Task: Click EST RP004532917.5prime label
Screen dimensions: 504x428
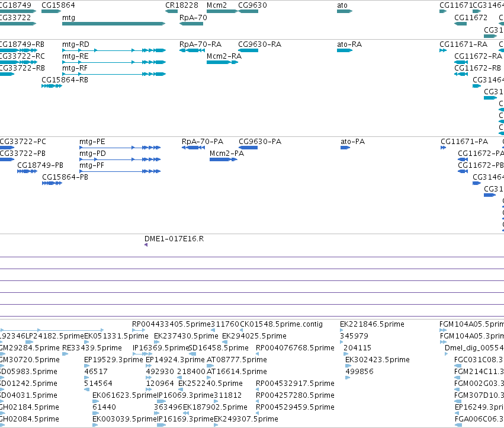Action: (295, 384)
